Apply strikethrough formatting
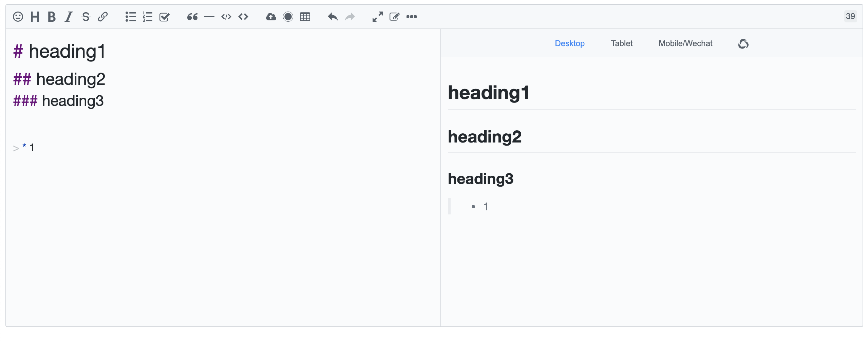 [x=86, y=17]
